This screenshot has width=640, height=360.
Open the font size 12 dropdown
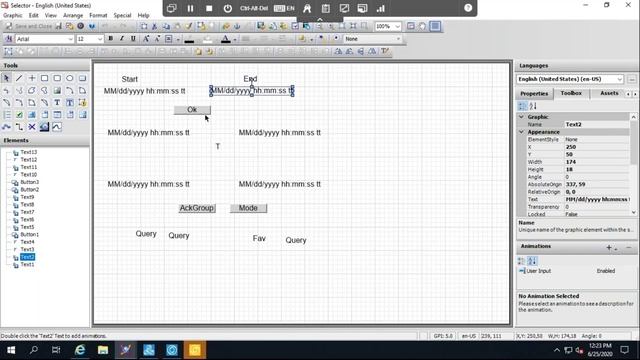(x=100, y=39)
